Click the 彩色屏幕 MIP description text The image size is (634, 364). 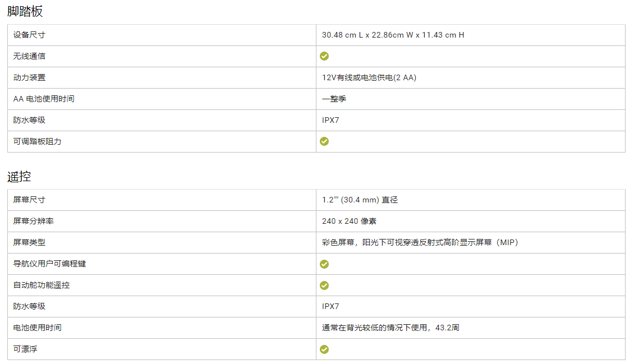[x=420, y=242]
